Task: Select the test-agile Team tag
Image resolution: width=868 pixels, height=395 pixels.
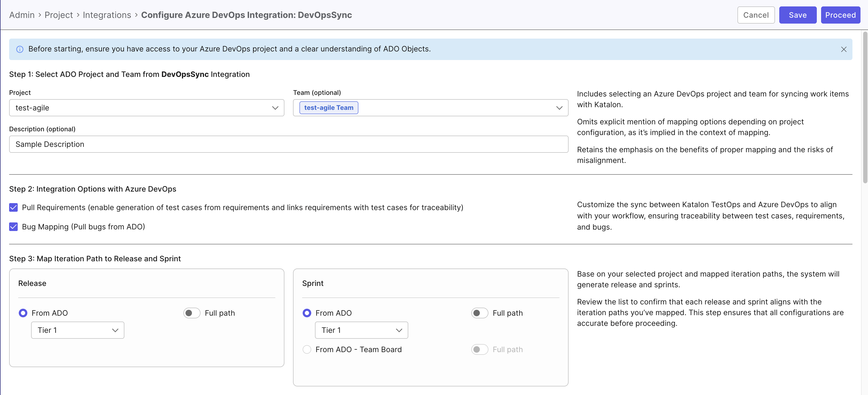Action: coord(329,108)
